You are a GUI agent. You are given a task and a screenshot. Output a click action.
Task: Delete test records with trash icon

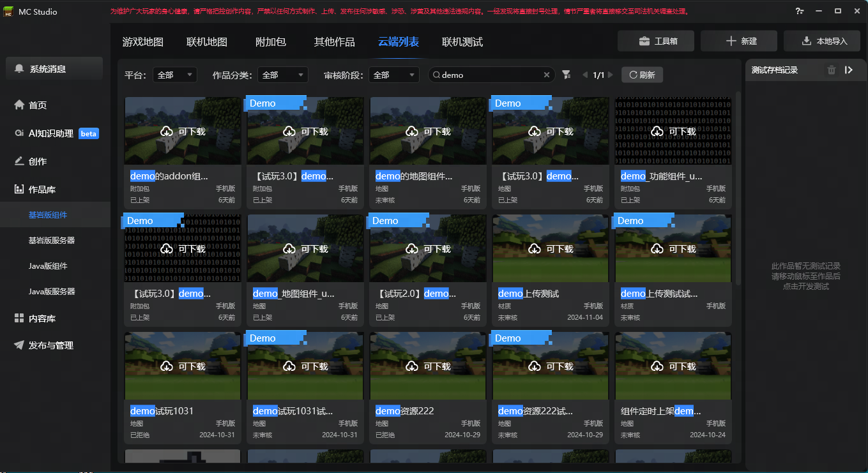coord(832,70)
